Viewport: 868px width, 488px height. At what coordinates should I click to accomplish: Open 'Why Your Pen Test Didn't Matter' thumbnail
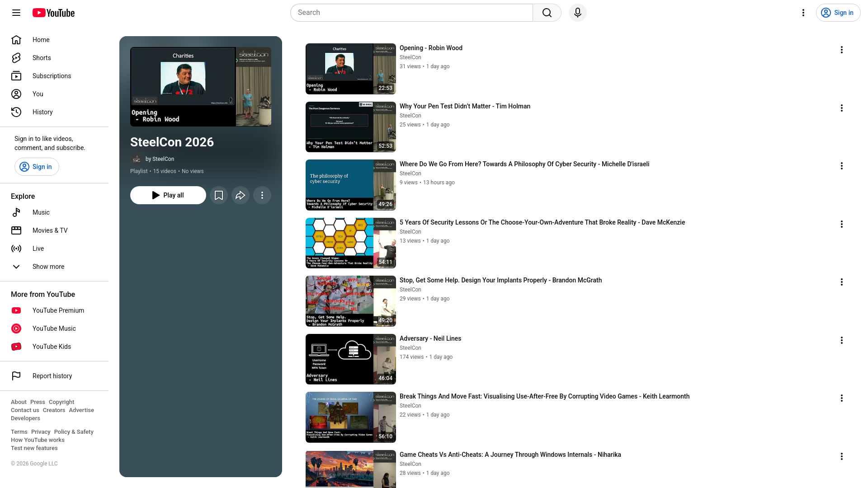[351, 127]
